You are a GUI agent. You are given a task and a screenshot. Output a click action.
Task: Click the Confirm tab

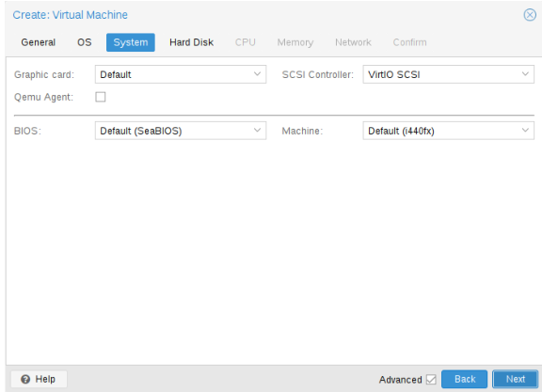tap(409, 42)
